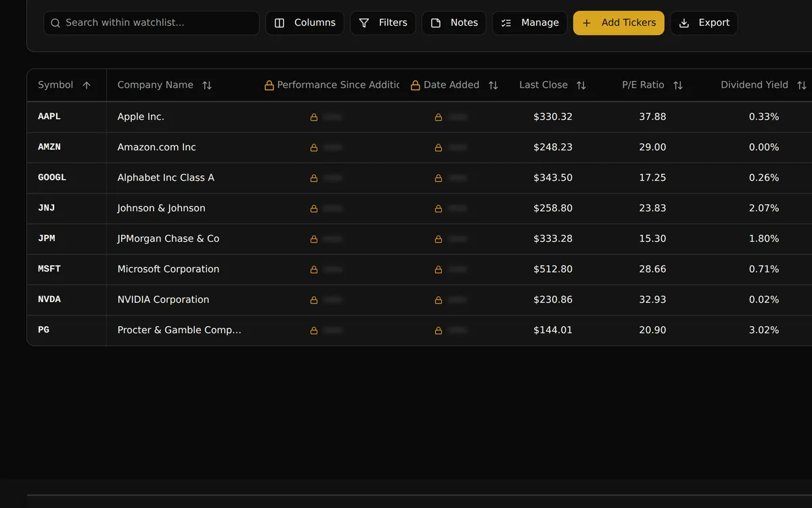Click the 17.25 P/E ratio value

click(x=652, y=178)
